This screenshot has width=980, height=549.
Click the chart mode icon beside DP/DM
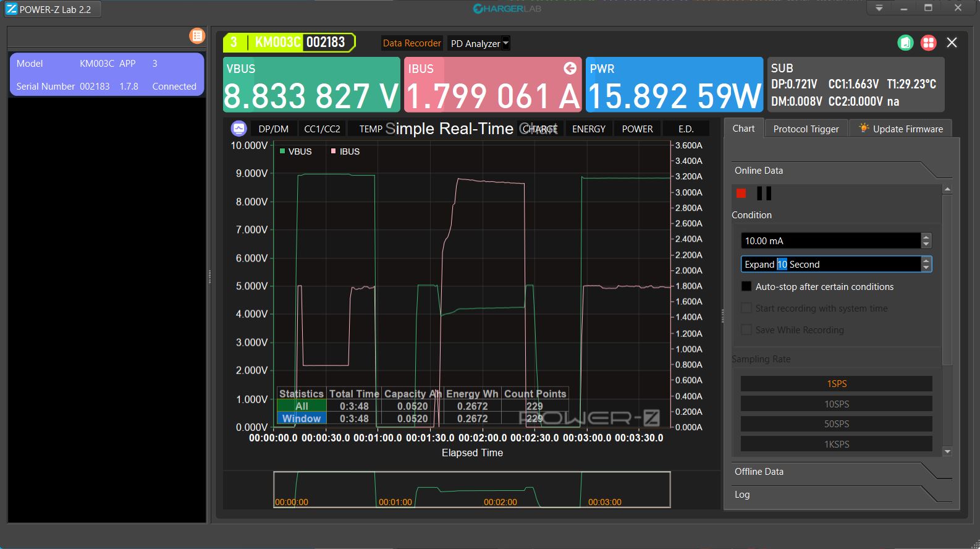coord(239,129)
